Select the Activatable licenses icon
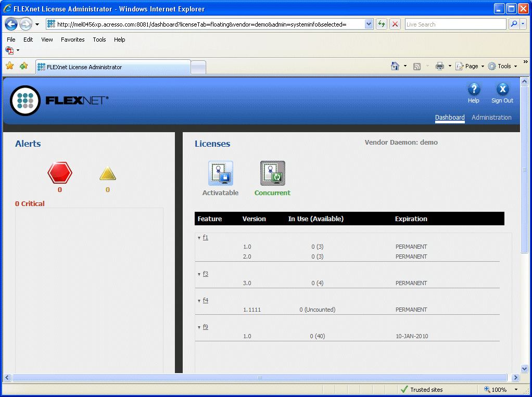532x397 pixels. (221, 173)
